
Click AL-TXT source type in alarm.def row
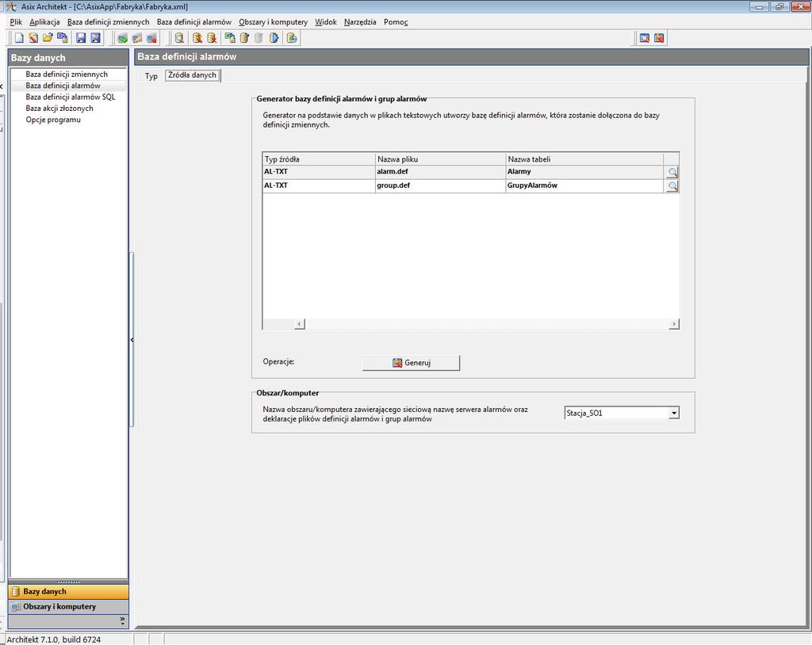click(319, 172)
